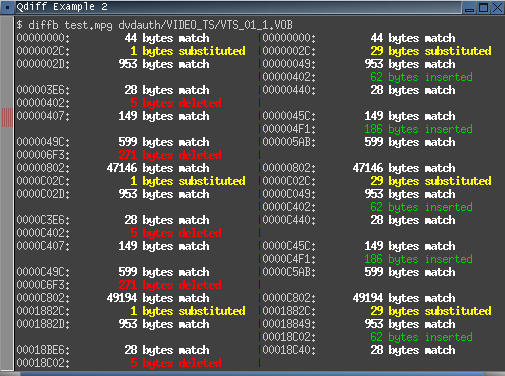Open the window menu icon in title bar

pos(7,7)
